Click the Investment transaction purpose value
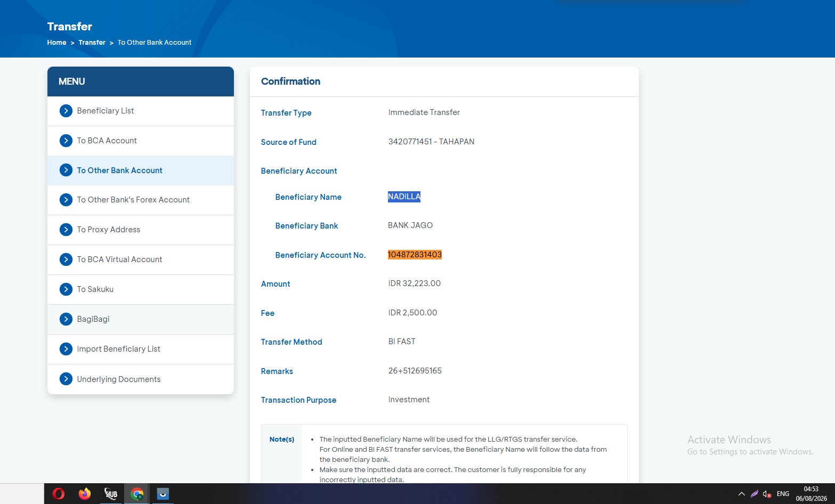 click(x=409, y=400)
